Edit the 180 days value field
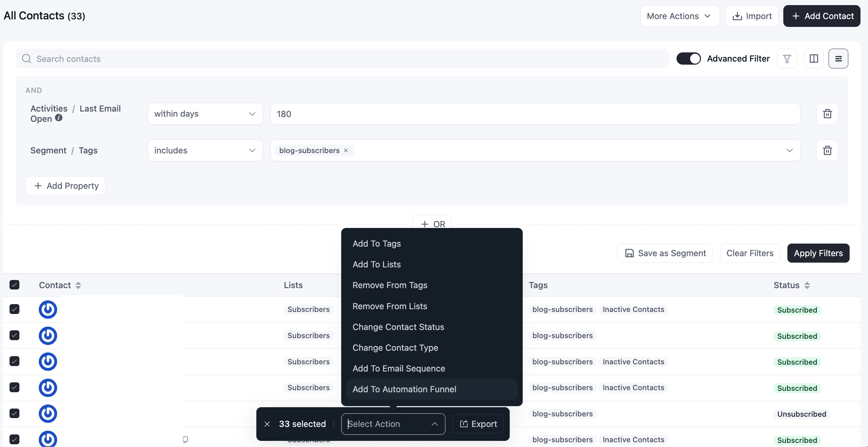This screenshot has height=447, width=868. [x=535, y=114]
